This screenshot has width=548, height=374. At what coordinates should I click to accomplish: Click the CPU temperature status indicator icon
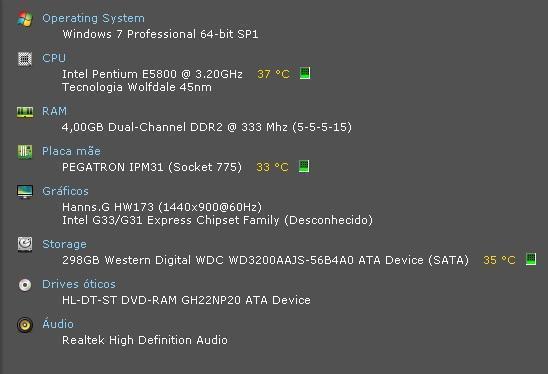tap(305, 73)
